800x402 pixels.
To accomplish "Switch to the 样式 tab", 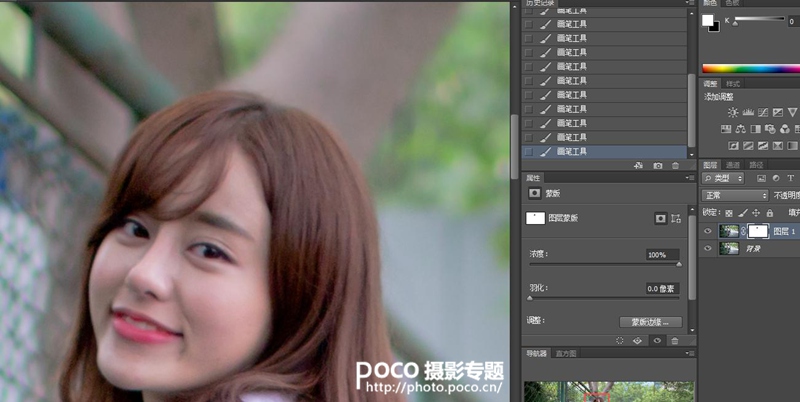I will 733,84.
